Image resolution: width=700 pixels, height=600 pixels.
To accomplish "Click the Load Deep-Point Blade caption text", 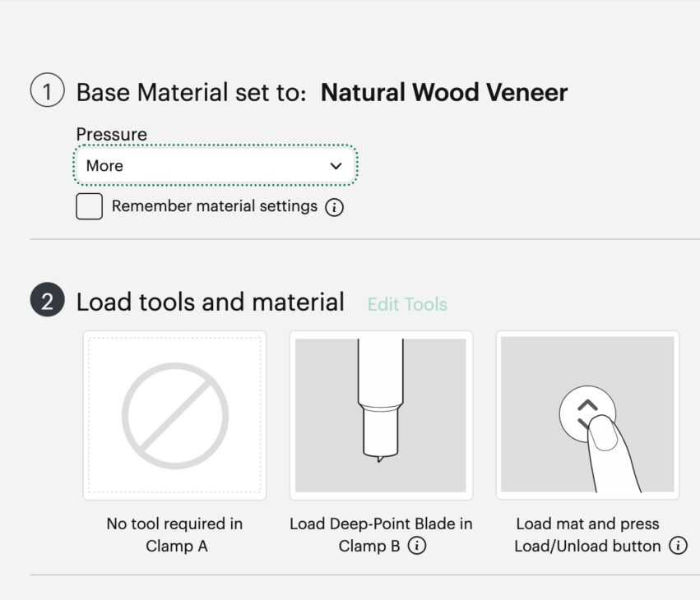I will [x=381, y=524].
